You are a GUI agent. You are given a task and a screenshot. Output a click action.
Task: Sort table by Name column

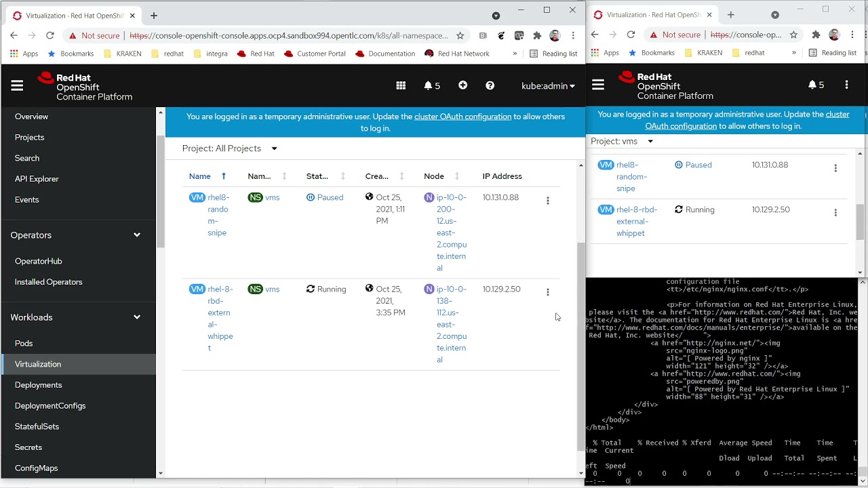pos(208,176)
